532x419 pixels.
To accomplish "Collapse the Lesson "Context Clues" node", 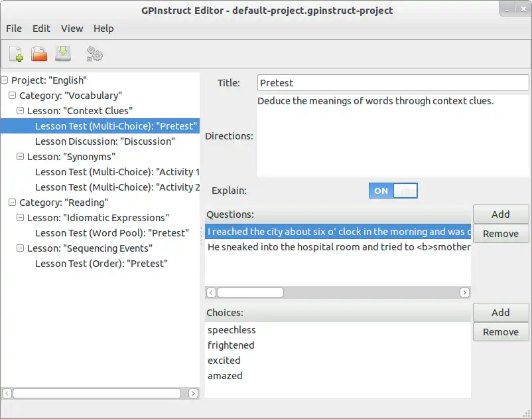I will [21, 111].
